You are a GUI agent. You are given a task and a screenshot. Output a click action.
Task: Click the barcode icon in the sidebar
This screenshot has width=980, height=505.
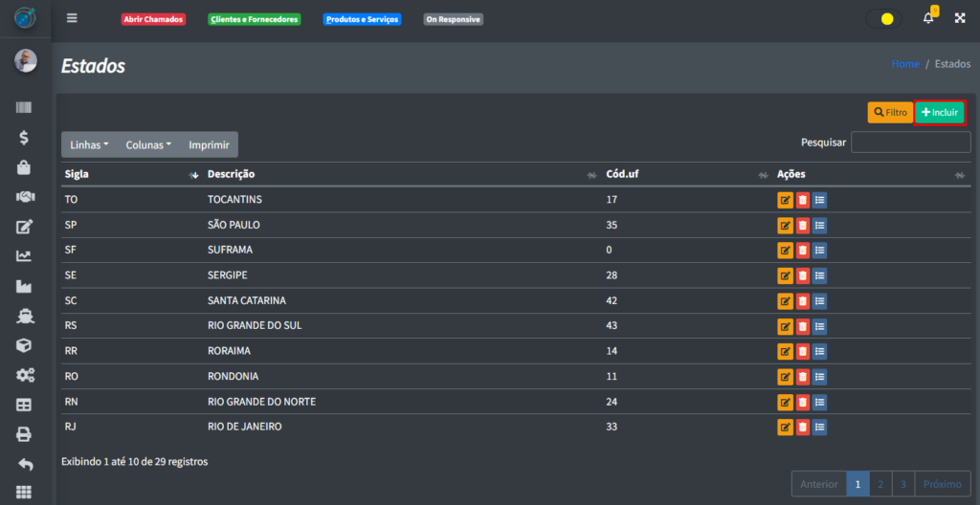pyautogui.click(x=25, y=108)
